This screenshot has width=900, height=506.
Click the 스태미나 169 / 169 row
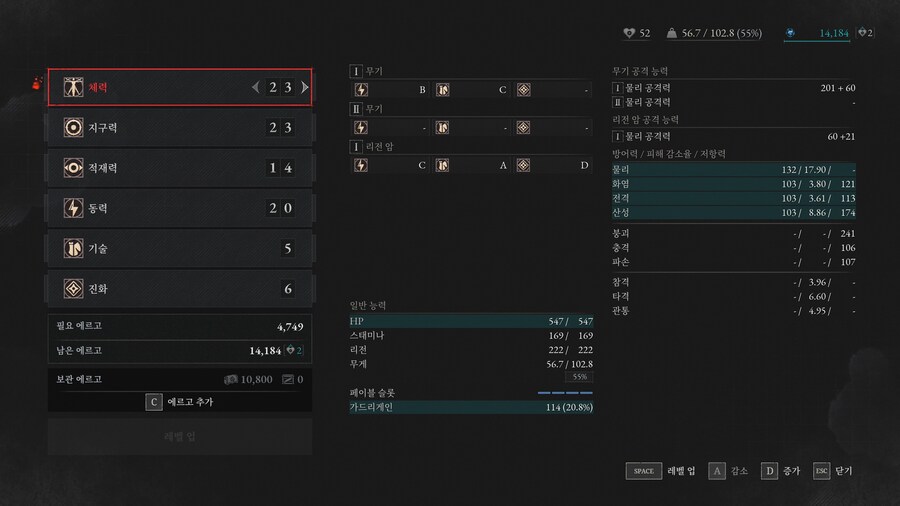tap(471, 336)
